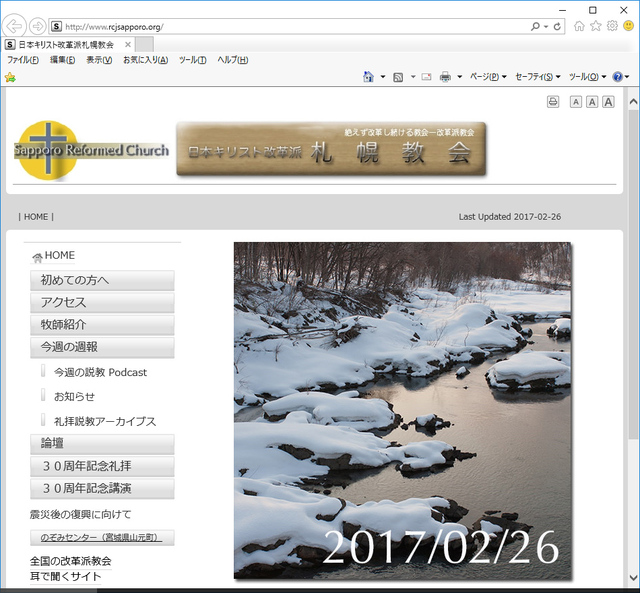Click the 今週の説教 Podcast link
This screenshot has width=640, height=593.
100,372
